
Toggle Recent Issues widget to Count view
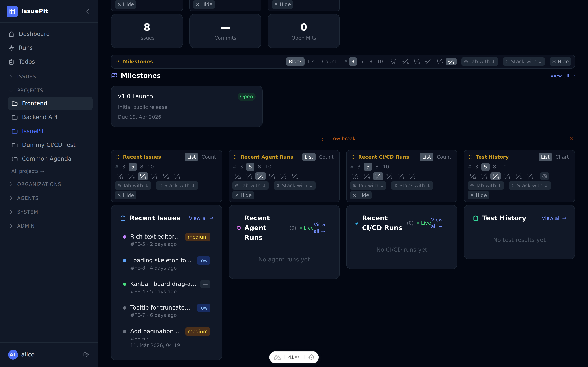208,157
